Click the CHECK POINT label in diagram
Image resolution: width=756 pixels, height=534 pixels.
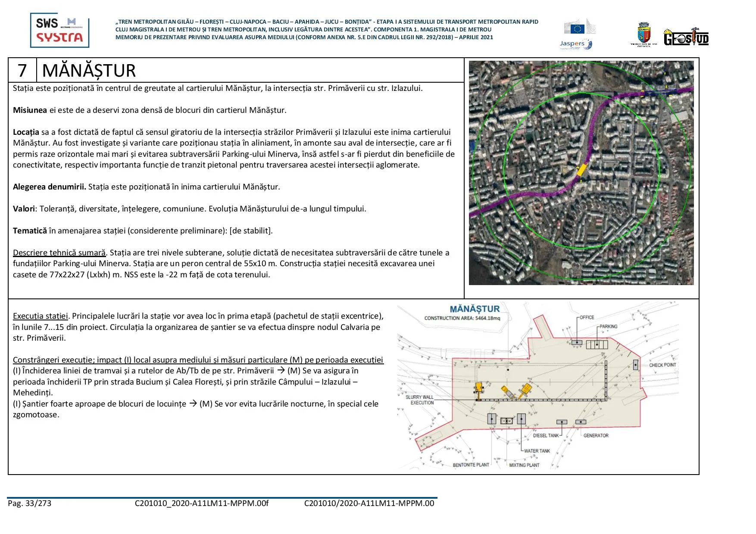coord(662,365)
